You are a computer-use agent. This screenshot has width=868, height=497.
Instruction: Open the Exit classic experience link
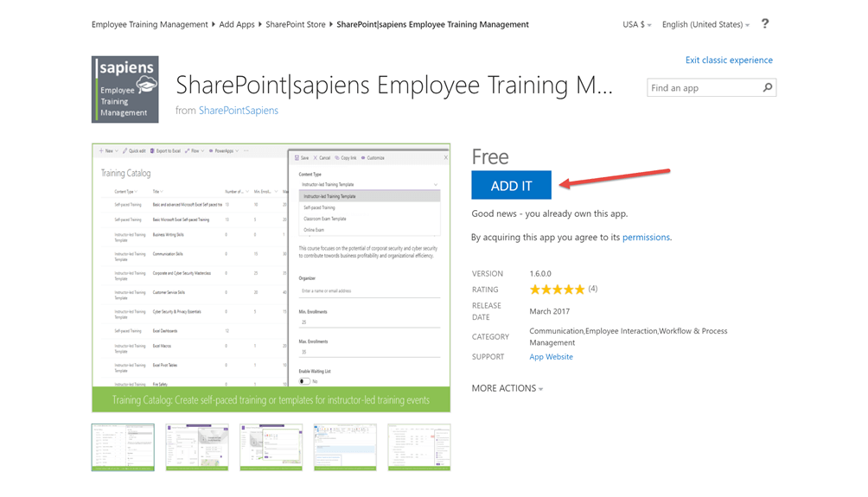click(729, 61)
